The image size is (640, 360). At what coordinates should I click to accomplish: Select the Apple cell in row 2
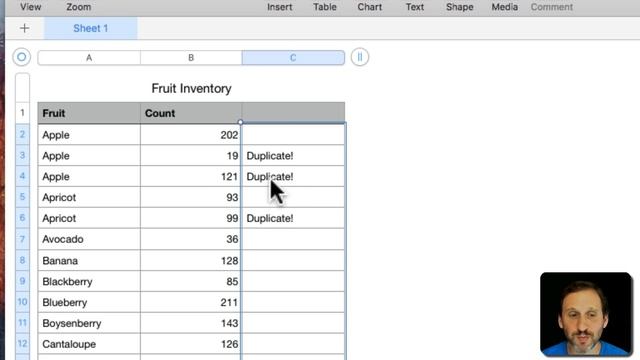(89, 135)
